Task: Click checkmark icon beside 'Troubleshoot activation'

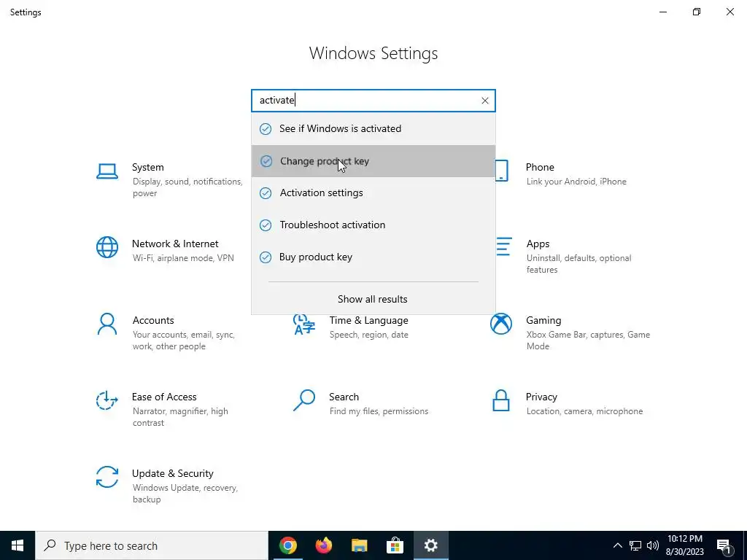Action: point(266,225)
